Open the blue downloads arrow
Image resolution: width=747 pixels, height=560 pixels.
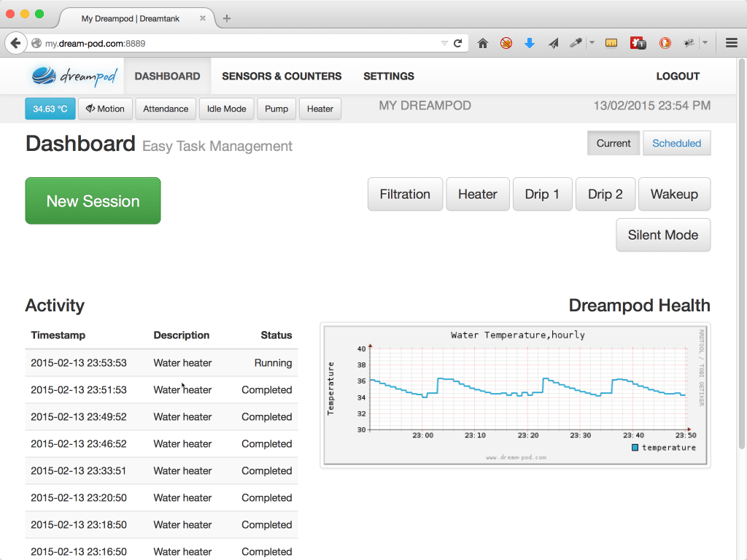[x=530, y=43]
